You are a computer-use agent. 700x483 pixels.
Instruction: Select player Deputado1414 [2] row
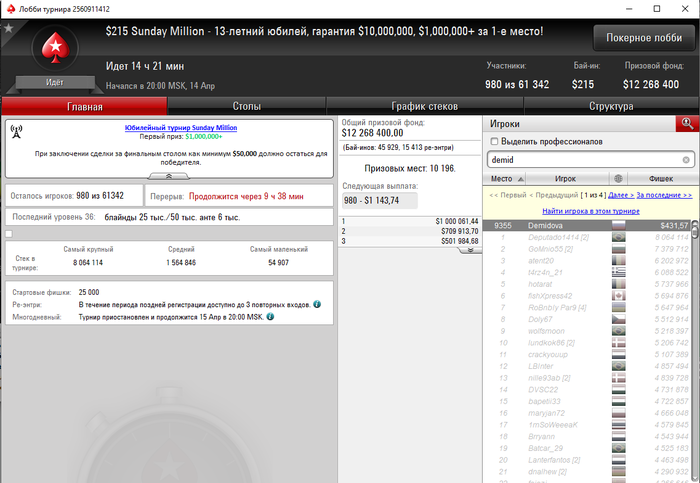(587, 237)
